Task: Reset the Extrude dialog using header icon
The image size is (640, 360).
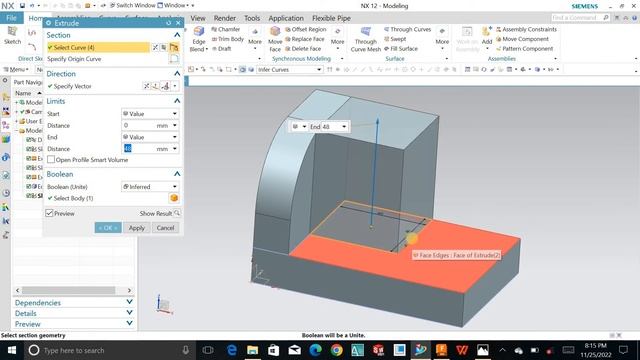Action: [x=169, y=23]
